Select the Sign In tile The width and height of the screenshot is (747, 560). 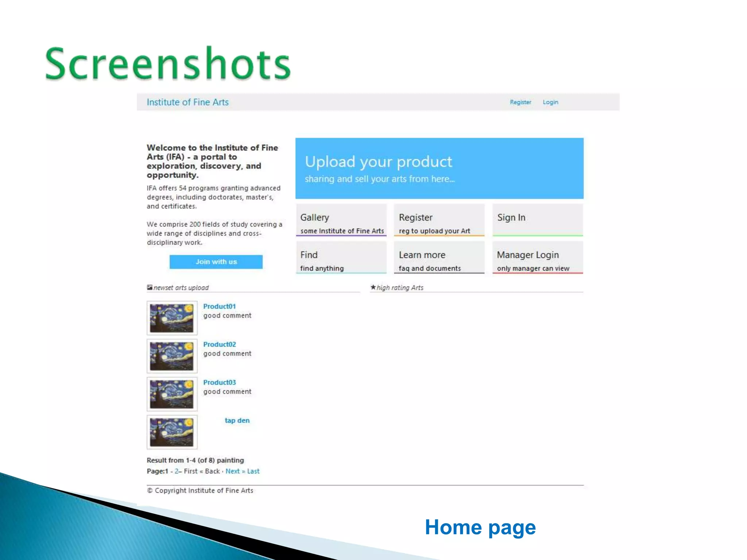[538, 220]
